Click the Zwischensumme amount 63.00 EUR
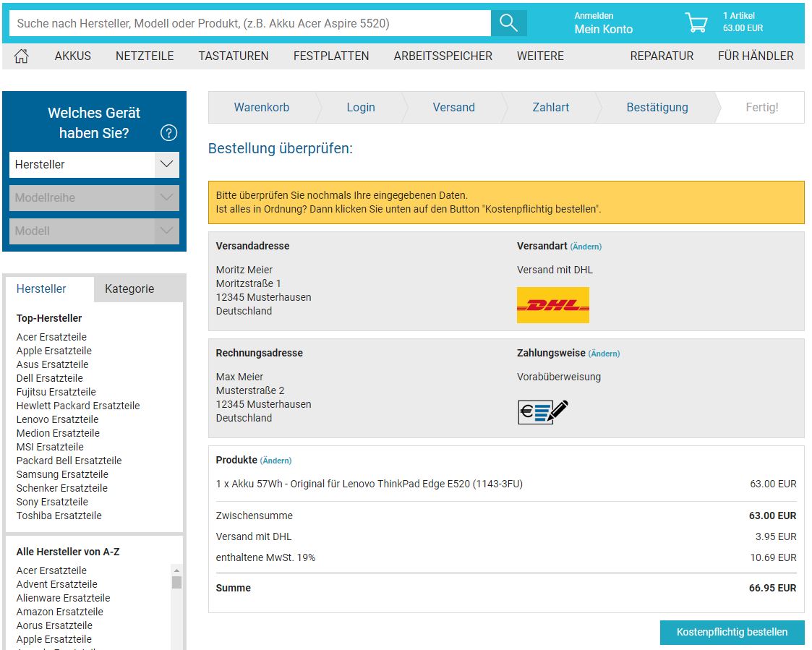The image size is (812, 650). click(773, 516)
